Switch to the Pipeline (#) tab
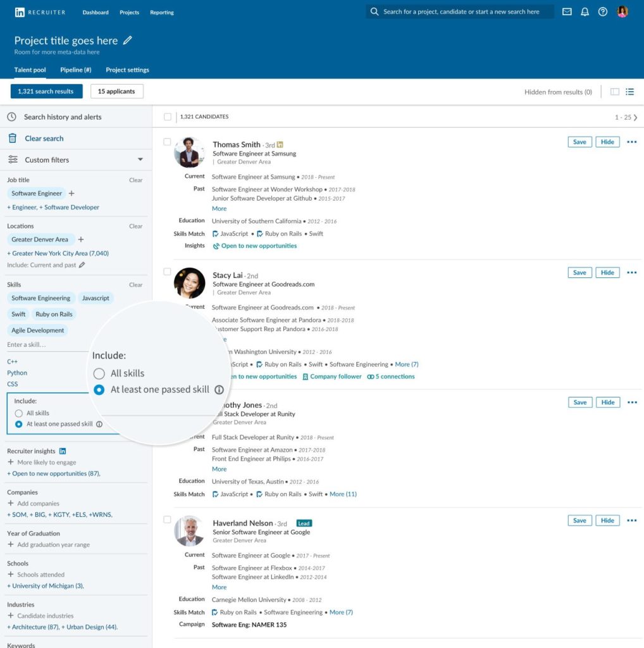This screenshot has height=648, width=644. click(75, 70)
